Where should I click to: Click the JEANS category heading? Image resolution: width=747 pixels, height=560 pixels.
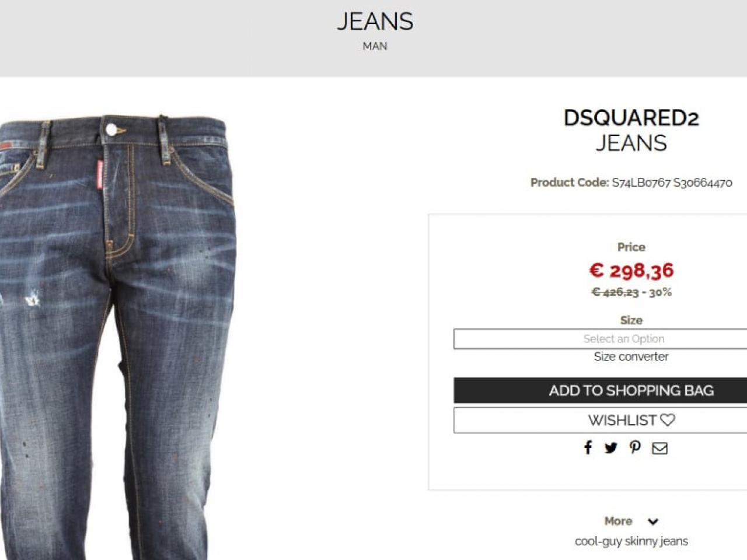point(375,22)
